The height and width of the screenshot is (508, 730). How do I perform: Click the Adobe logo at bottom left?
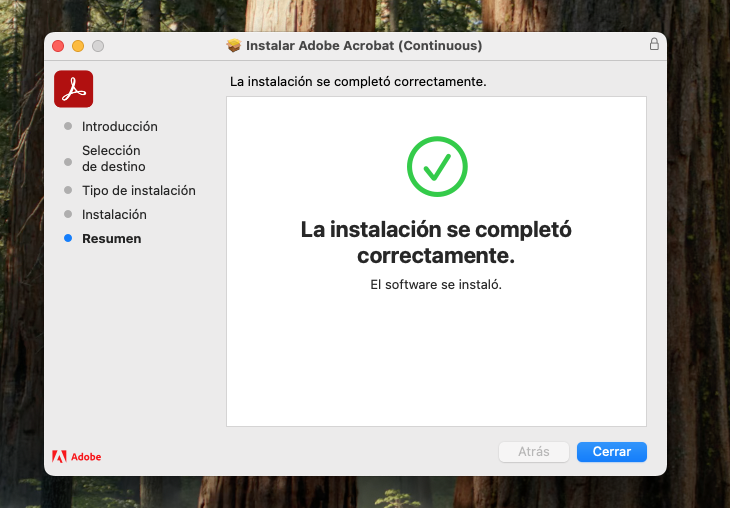pos(76,457)
